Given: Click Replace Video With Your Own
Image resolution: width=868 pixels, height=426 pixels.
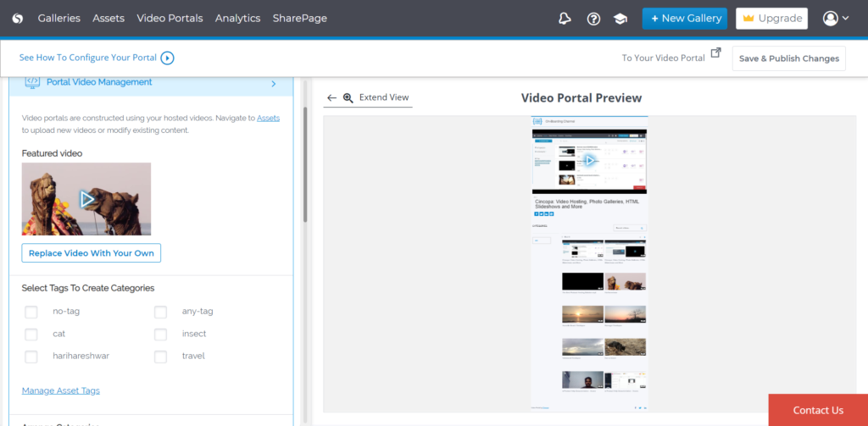Looking at the screenshot, I should coord(91,253).
